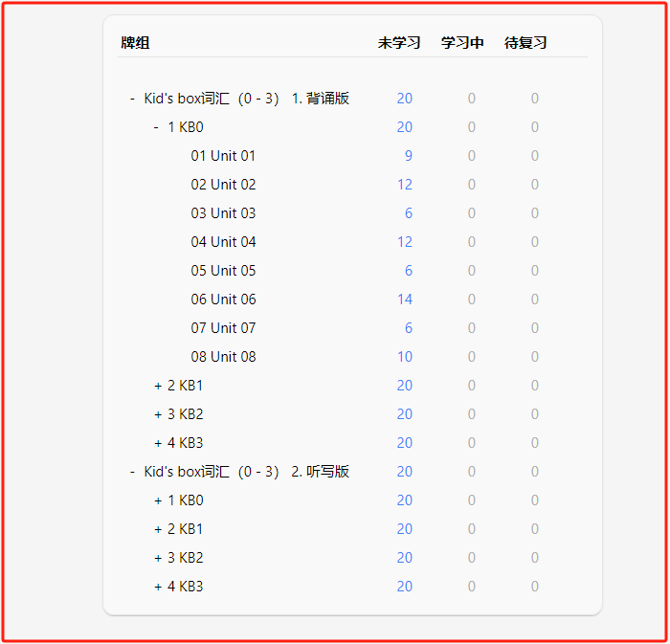Open the 04 Unit 04 deck
The image size is (670, 644).
pyautogui.click(x=223, y=242)
